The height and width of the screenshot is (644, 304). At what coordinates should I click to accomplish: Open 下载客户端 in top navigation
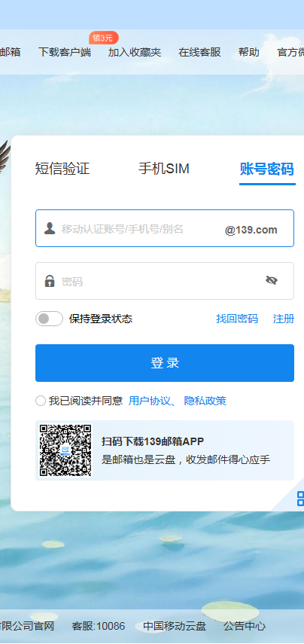65,52
